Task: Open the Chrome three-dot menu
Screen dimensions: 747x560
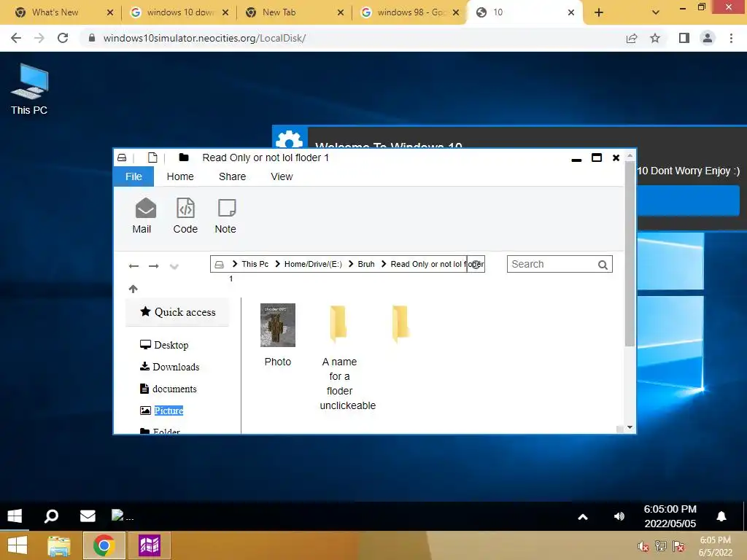Action: click(731, 38)
